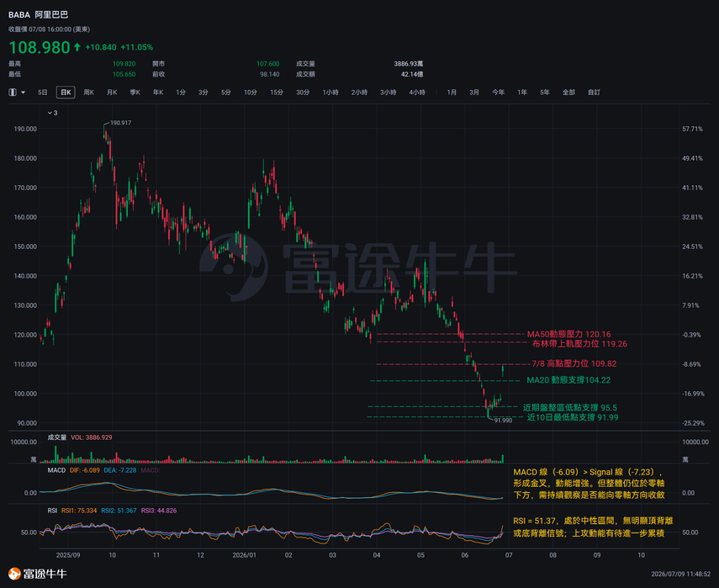Click the DIF: -6.089 value
Screen dimensions: 719x588
(84, 470)
